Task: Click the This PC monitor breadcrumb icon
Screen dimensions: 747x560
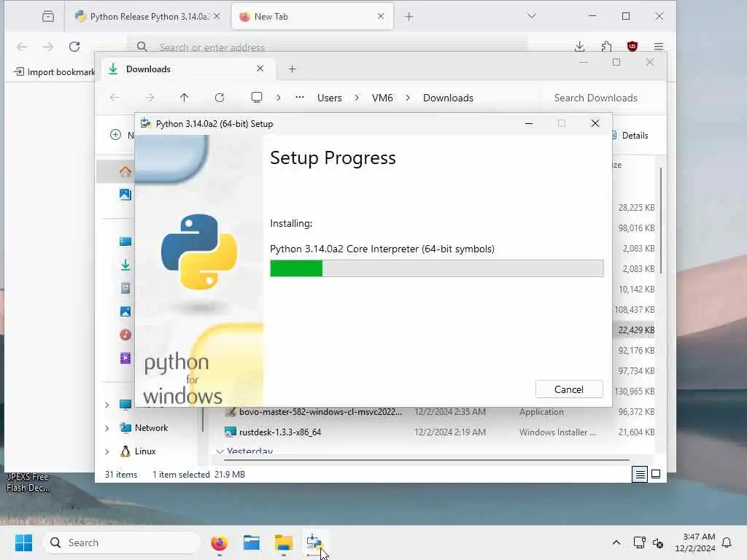Action: [257, 98]
